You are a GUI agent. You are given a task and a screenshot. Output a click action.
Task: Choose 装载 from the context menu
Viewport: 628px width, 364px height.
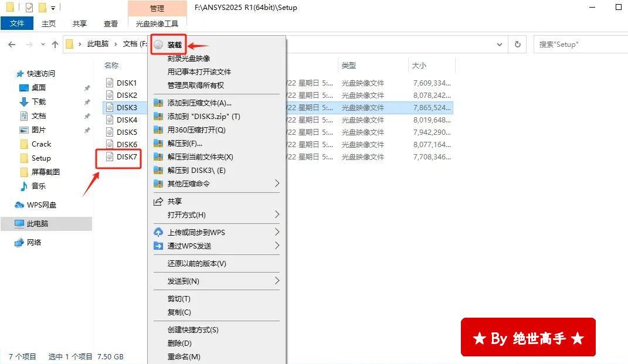coord(175,45)
